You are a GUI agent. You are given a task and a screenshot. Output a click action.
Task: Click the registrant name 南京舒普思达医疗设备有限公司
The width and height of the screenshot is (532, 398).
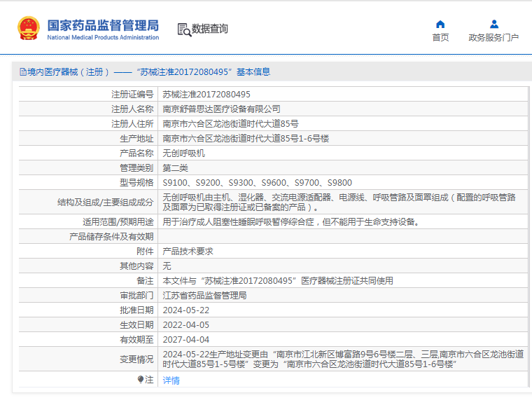point(221,109)
